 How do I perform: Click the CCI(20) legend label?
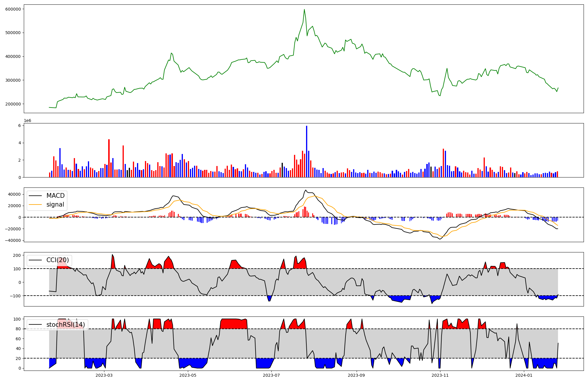coord(58,260)
